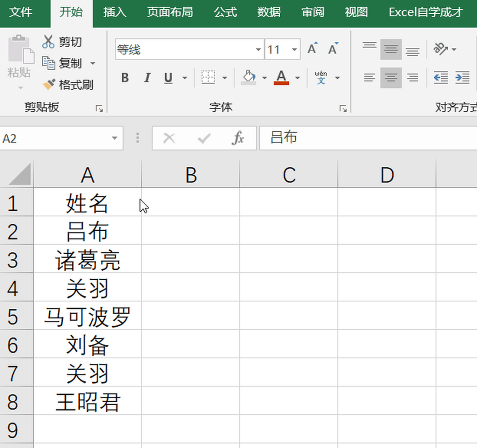Click the text orientation icon
Viewport: 477px width, 448px height.
pos(441,49)
